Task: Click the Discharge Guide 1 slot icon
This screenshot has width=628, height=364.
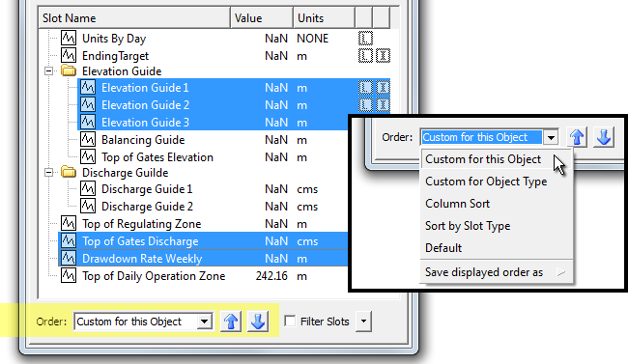Action: point(88,188)
